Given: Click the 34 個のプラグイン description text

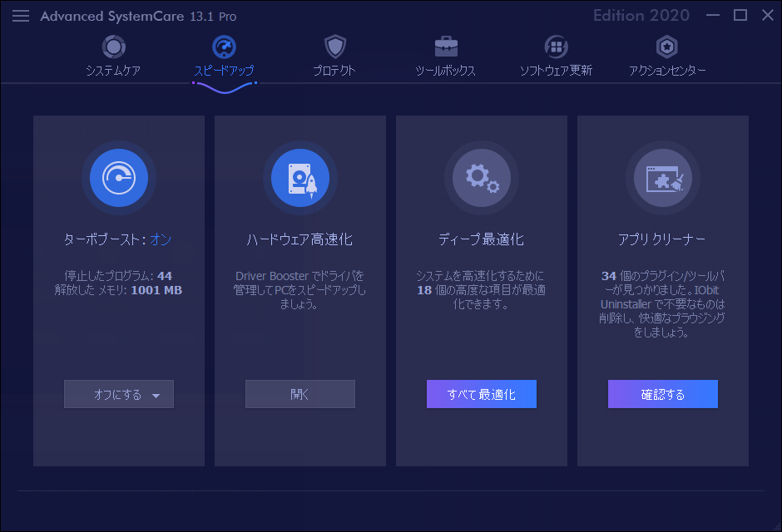Looking at the screenshot, I should [x=662, y=304].
